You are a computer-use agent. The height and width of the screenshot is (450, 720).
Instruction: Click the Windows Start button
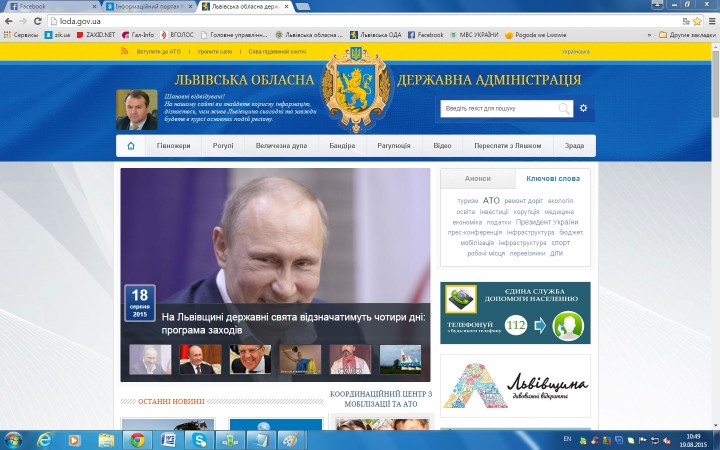(x=14, y=439)
